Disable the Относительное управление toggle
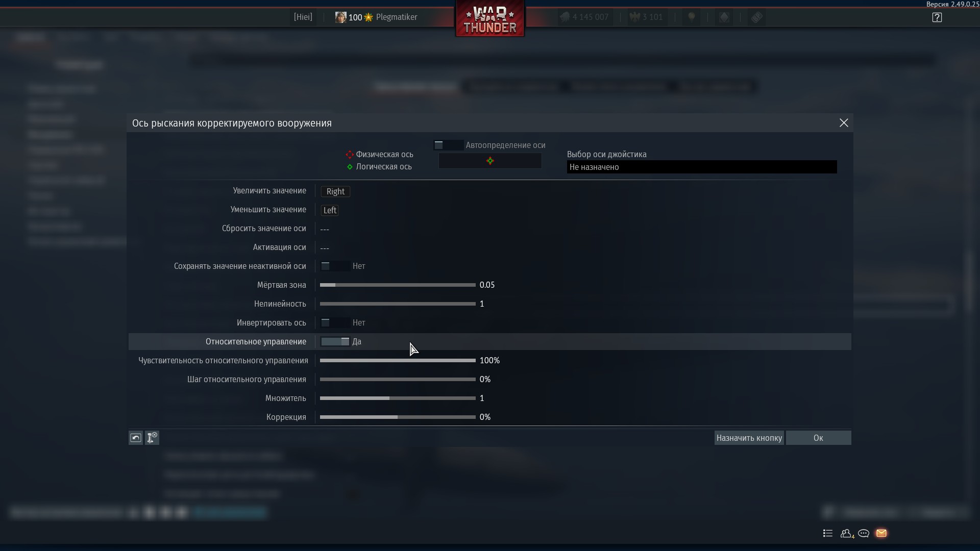This screenshot has width=980, height=551. [x=334, y=342]
